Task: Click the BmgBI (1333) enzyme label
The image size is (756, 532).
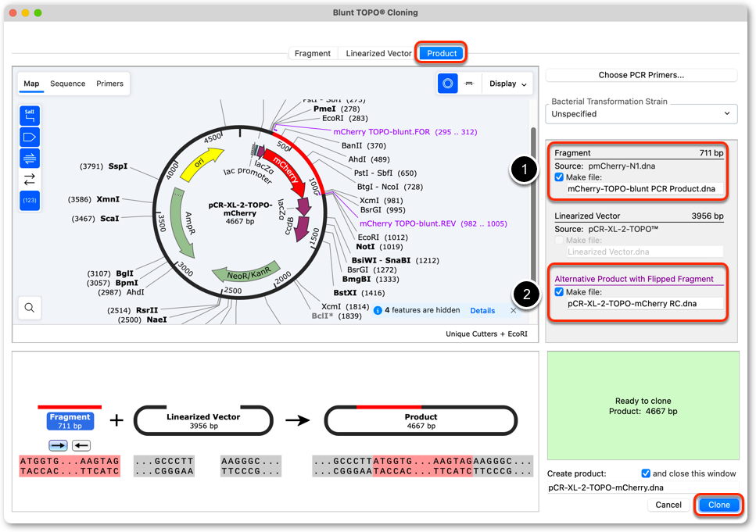Action: coord(371,280)
